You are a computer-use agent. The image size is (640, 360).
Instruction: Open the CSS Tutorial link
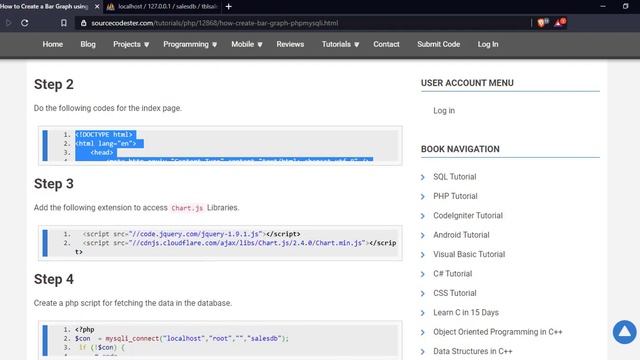[455, 293]
